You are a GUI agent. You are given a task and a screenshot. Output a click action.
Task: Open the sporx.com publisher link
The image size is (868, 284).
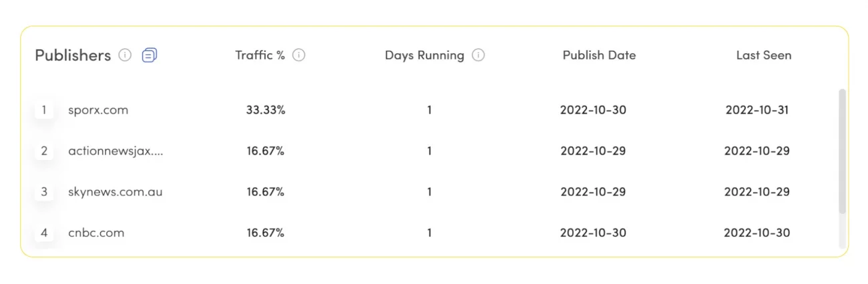pos(98,110)
